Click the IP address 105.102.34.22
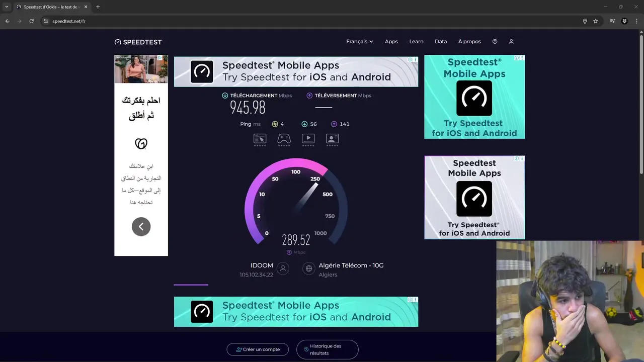This screenshot has width=644, height=362. pos(257,275)
